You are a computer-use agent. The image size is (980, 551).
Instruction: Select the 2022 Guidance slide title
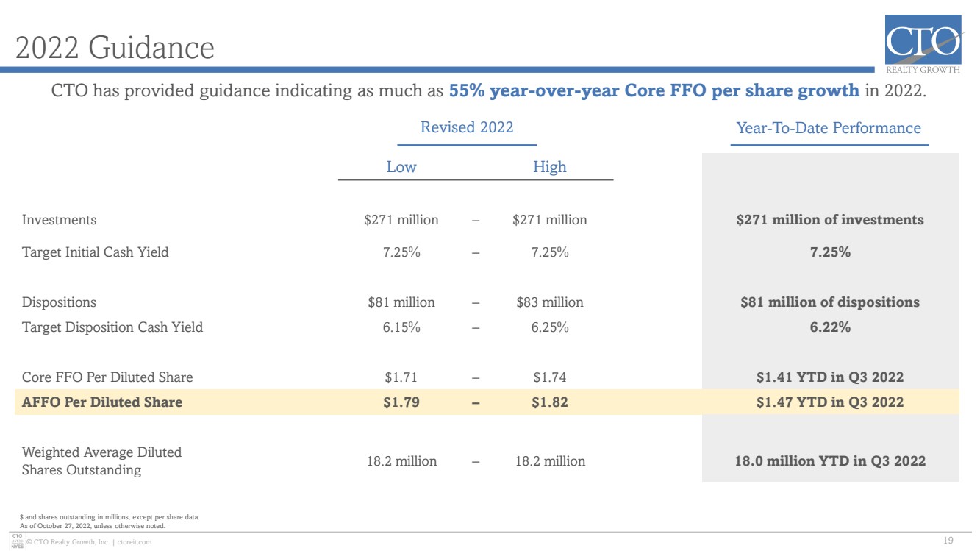click(x=115, y=49)
